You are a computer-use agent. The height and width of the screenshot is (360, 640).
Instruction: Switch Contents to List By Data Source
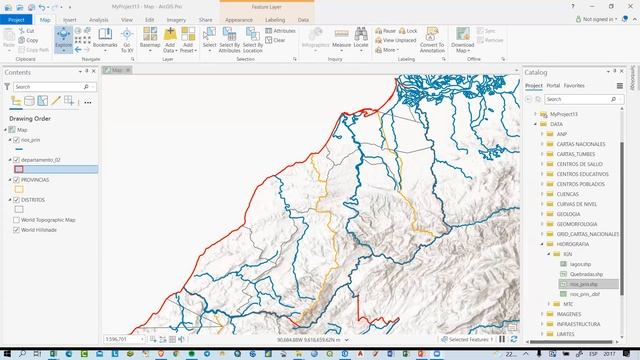click(x=29, y=101)
